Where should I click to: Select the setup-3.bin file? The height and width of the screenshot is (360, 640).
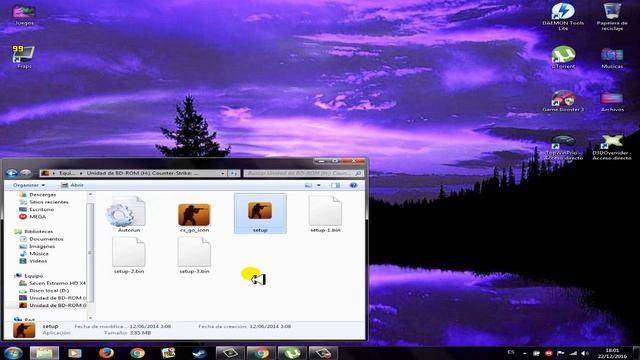(x=194, y=255)
